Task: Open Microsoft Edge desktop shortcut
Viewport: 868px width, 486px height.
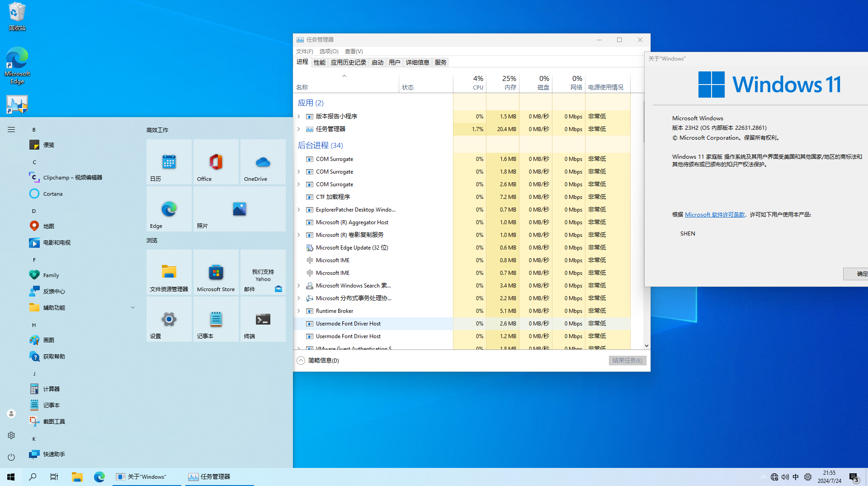Action: (x=17, y=66)
